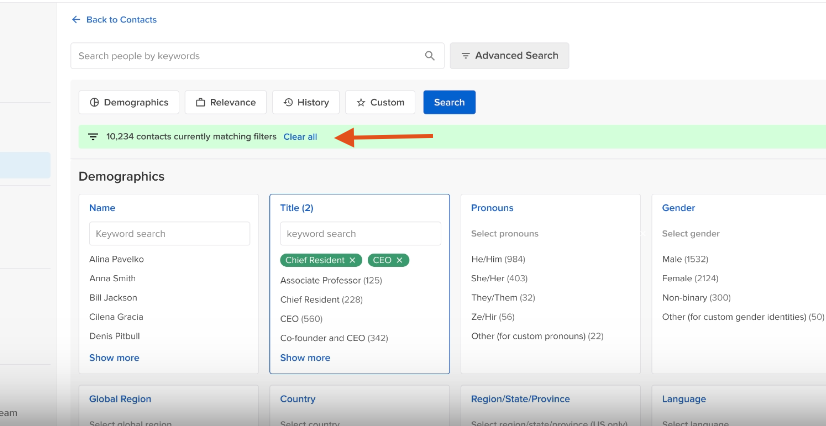Go back via Back to Contacts link
This screenshot has width=826, height=426.
[x=114, y=19]
